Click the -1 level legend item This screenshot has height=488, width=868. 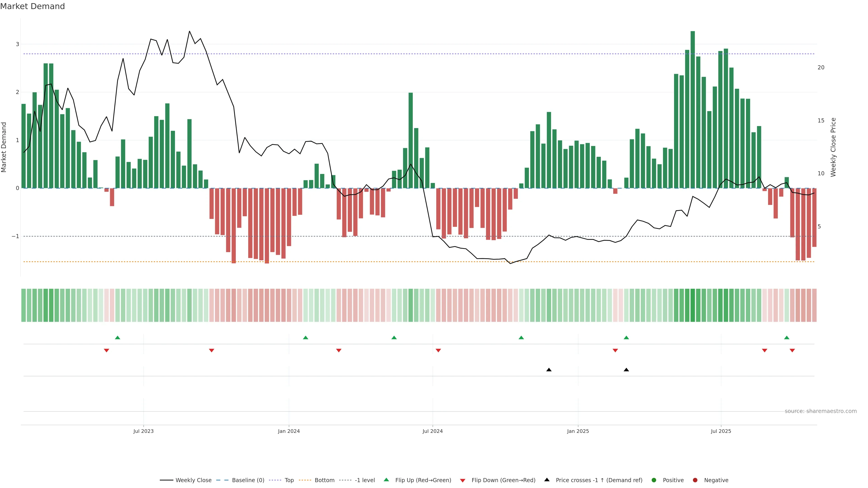tap(365, 480)
